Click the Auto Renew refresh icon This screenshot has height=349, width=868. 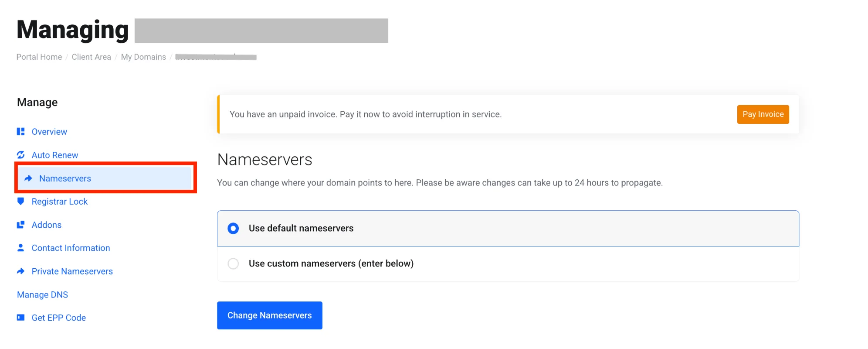pyautogui.click(x=20, y=155)
